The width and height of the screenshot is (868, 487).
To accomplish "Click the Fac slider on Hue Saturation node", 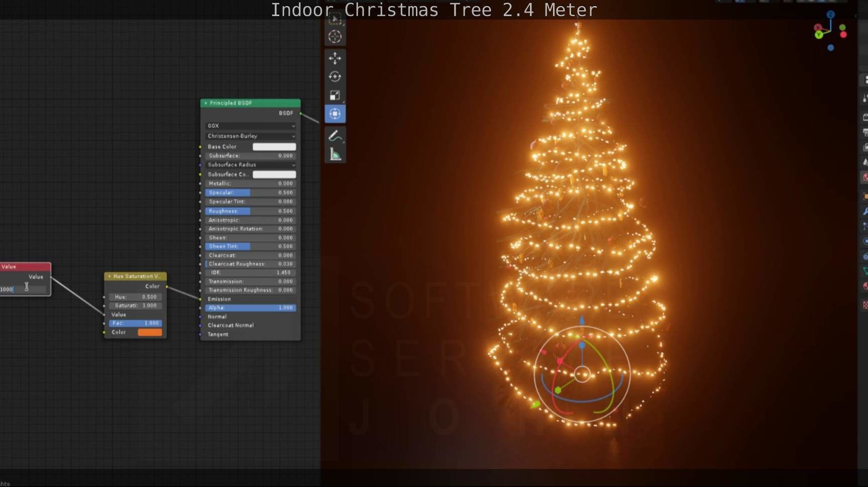I will (x=135, y=323).
